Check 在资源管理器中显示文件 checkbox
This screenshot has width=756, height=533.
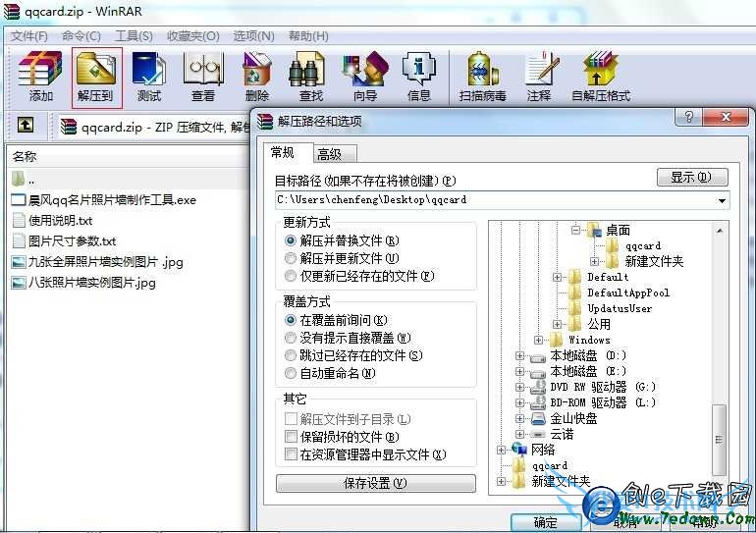point(291,454)
